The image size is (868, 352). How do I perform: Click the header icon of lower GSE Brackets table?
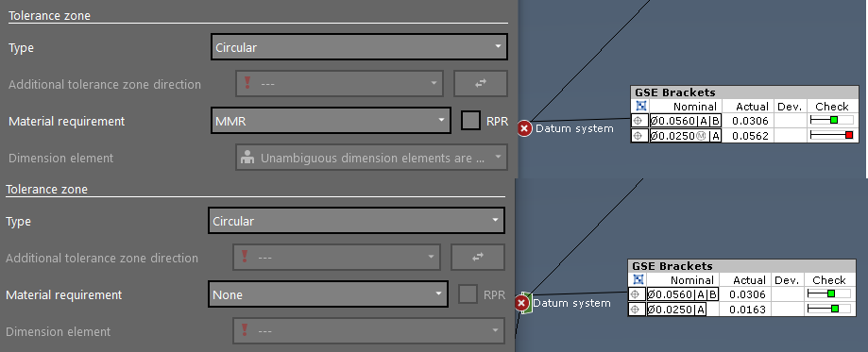pyautogui.click(x=638, y=279)
